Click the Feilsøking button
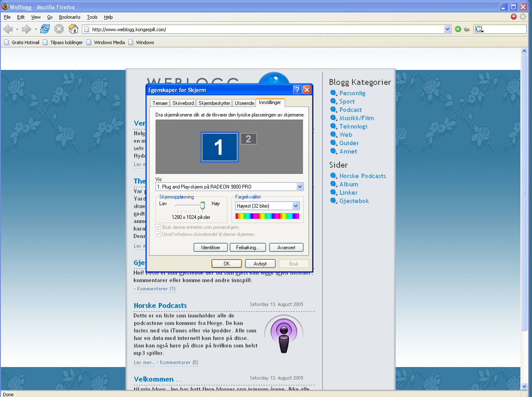Screen dimensions: 532x397 point(248,247)
